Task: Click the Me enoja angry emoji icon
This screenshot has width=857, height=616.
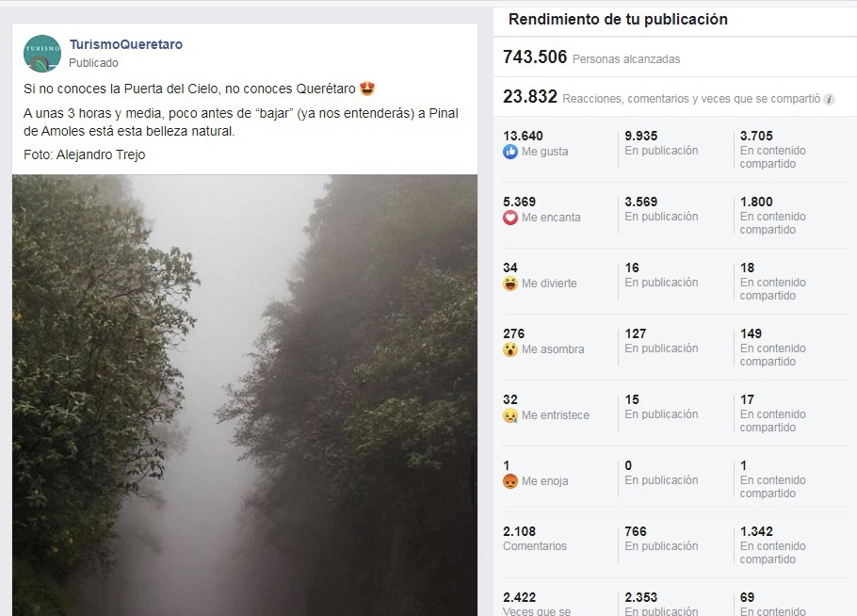Action: pyautogui.click(x=509, y=481)
